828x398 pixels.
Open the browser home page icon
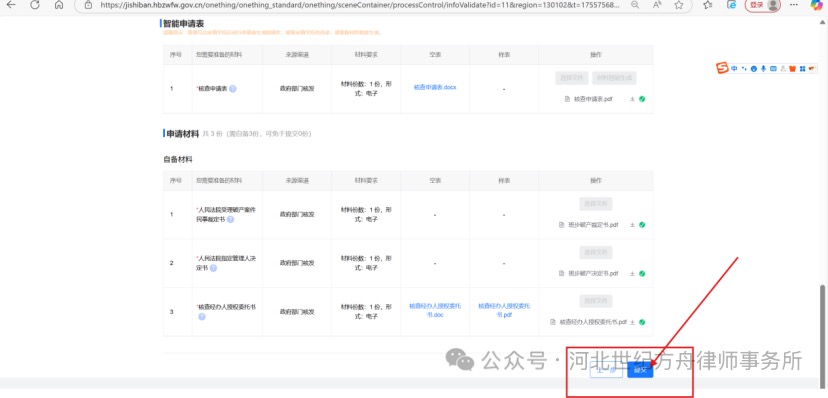(59, 5)
